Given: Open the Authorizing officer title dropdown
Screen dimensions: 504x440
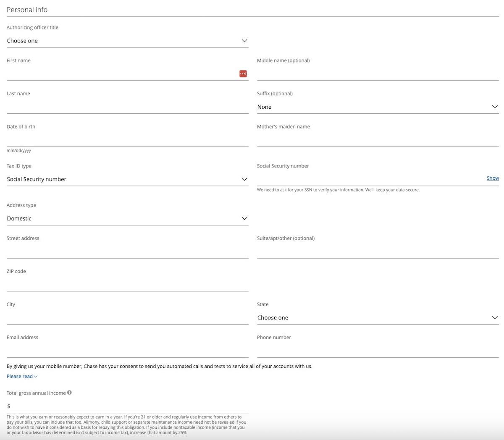Looking at the screenshot, I should [127, 41].
